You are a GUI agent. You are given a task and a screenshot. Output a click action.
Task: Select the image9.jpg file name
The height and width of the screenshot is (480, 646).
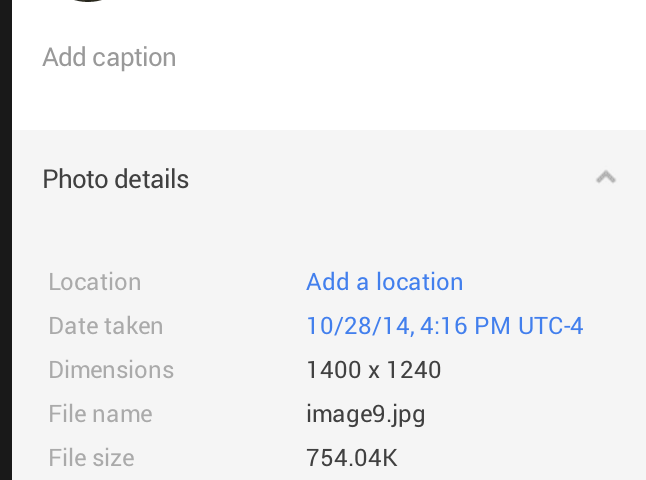pos(366,414)
